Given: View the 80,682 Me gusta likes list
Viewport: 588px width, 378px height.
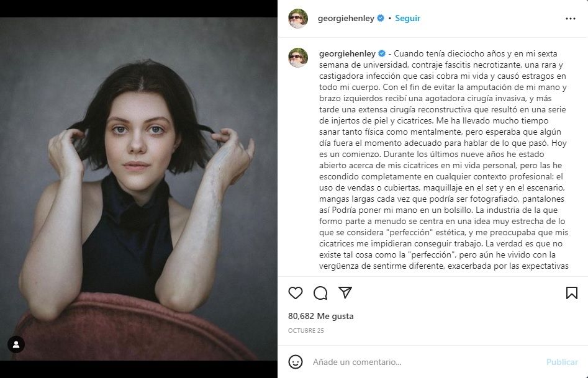Looking at the screenshot, I should click(x=320, y=316).
